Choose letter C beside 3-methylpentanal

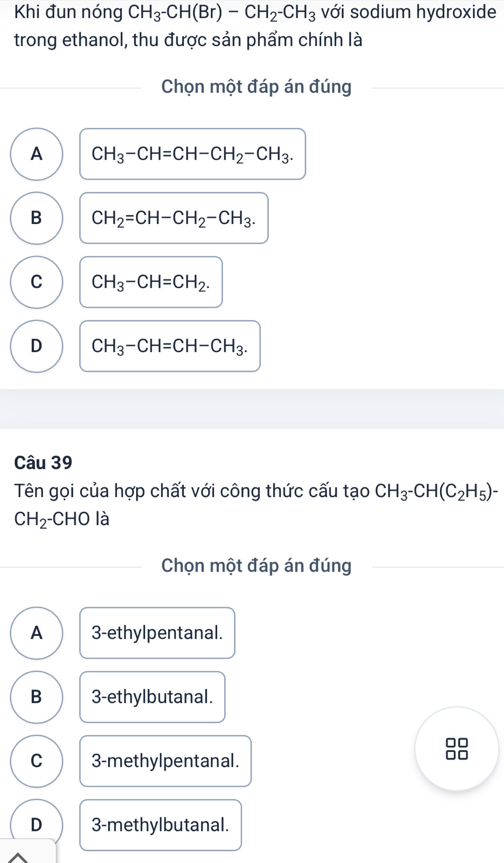click(x=36, y=761)
